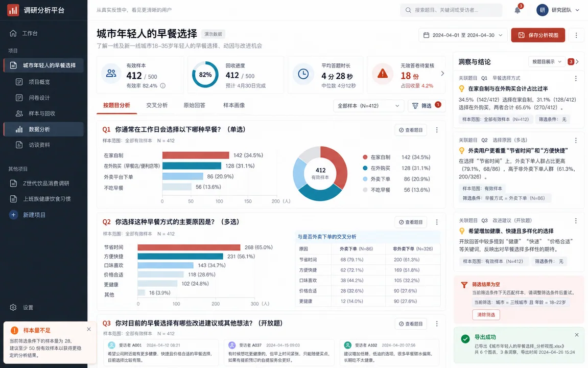Select 数据分析 in sidebar
The width and height of the screenshot is (588, 368).
(43, 129)
